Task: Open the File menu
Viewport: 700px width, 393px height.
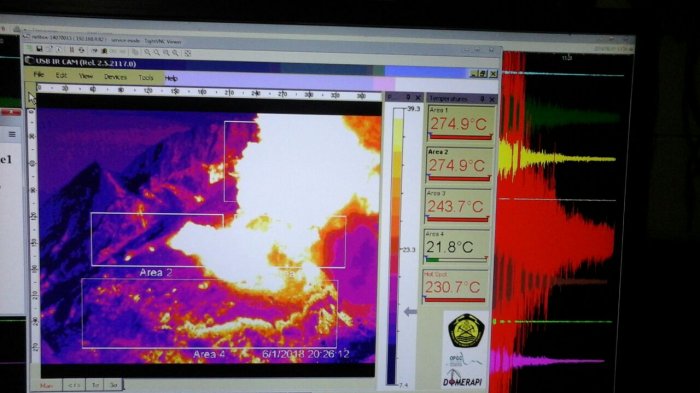Action: click(39, 75)
